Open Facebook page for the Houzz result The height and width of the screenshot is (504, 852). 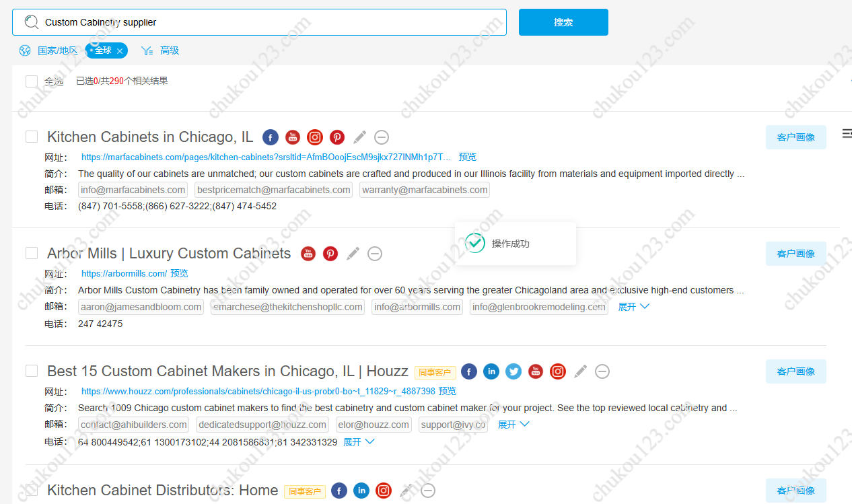point(469,371)
